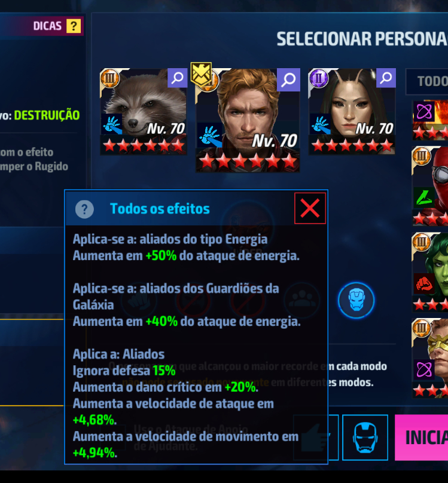The width and height of the screenshot is (448, 483).
Task: Choose the green-haired Gamora character card
Action: 430,273
